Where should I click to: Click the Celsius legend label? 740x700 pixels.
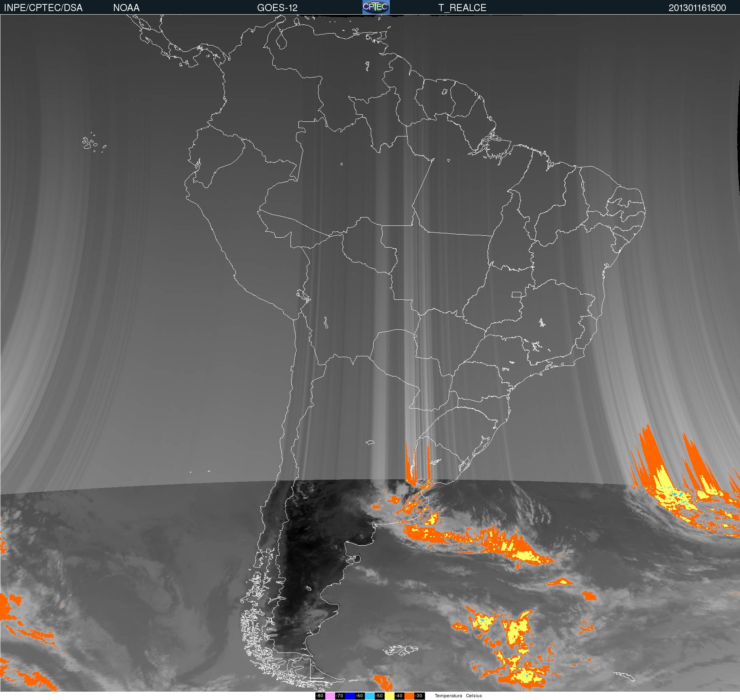pyautogui.click(x=474, y=696)
